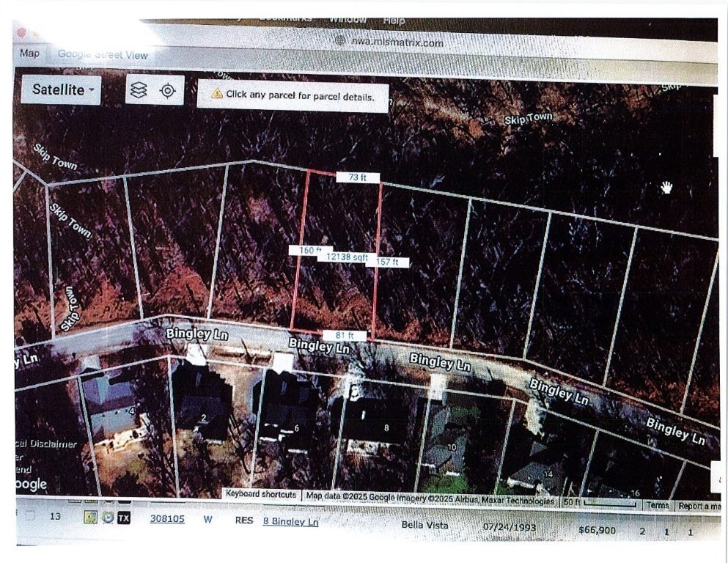Click the photo icon in the listing row
This screenshot has width=728, height=563.
[91, 517]
